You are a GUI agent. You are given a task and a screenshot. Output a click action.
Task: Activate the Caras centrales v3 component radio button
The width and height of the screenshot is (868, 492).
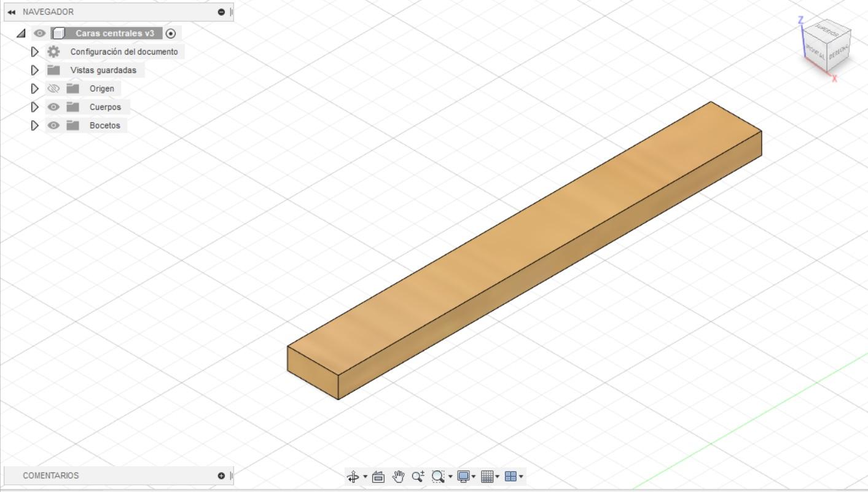[171, 33]
